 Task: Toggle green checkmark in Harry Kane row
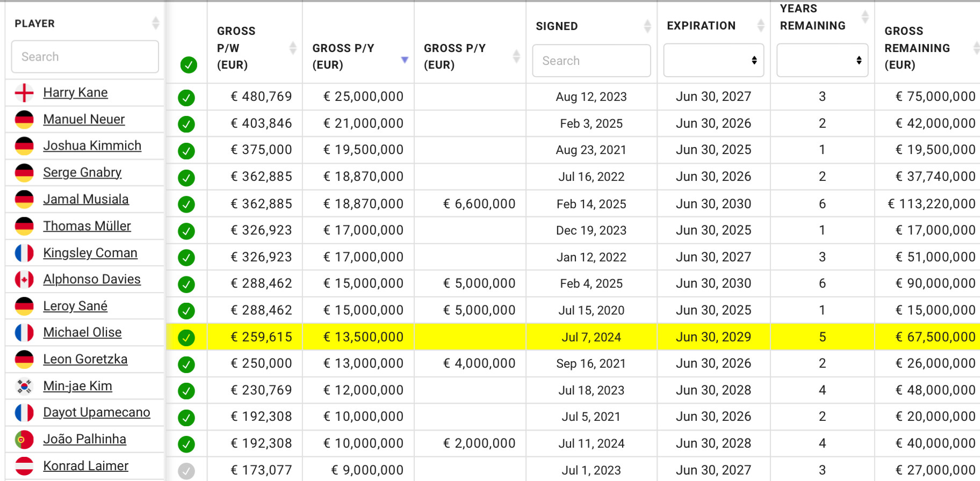click(x=186, y=98)
